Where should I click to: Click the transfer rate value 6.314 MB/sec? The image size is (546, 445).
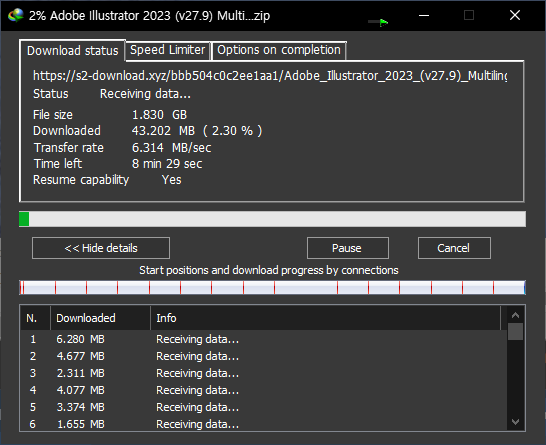pos(171,148)
